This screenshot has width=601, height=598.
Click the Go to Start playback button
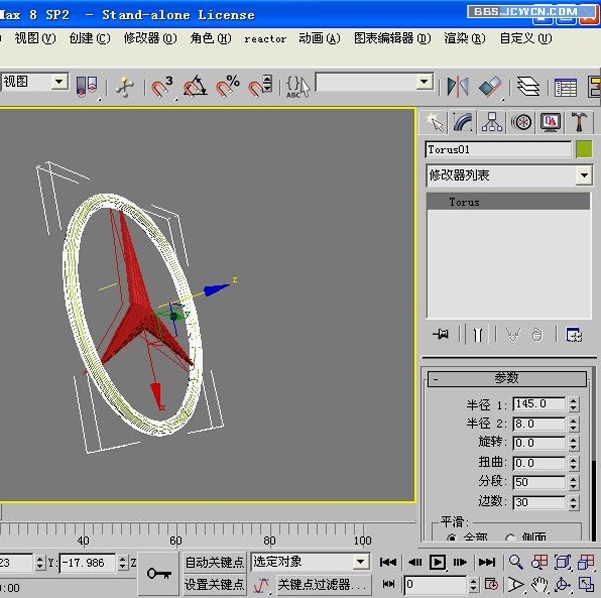[388, 562]
